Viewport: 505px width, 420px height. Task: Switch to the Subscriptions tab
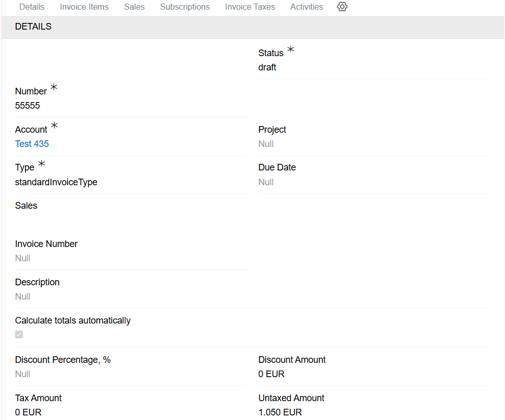click(185, 7)
